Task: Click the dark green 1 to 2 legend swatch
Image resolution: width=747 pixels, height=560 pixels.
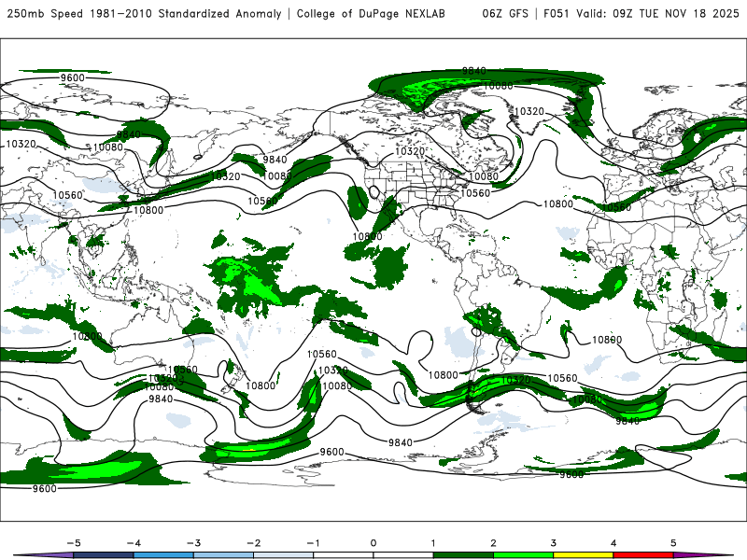Action: [463, 555]
